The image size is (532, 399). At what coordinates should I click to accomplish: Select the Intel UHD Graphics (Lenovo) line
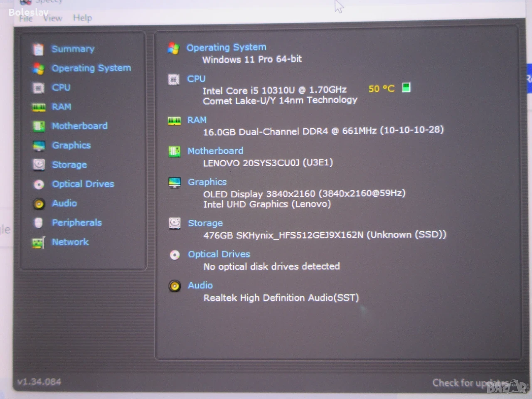coord(267,204)
